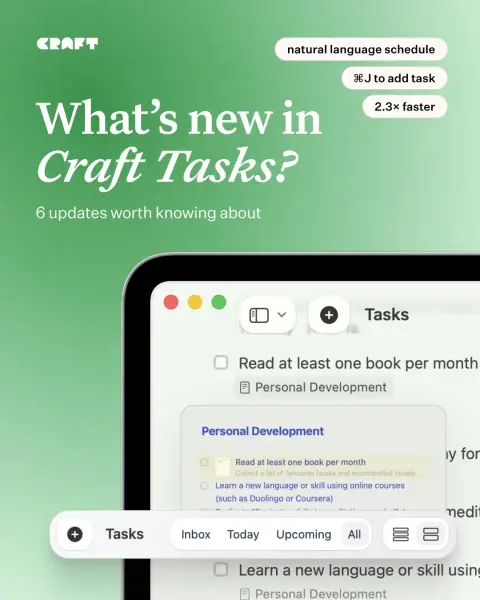Viewport: 480px width, 600px height.
Task: Check 'Read at least one book per month'
Action: pyautogui.click(x=221, y=362)
